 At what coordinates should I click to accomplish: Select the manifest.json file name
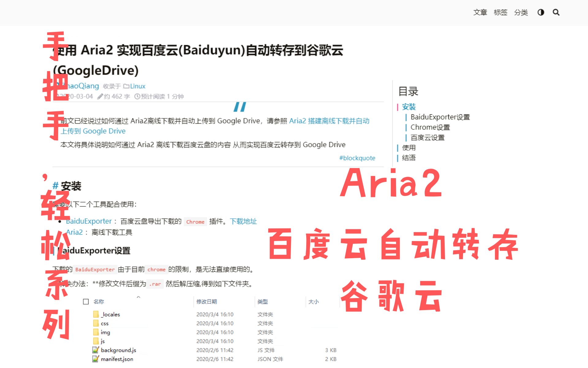point(117,359)
